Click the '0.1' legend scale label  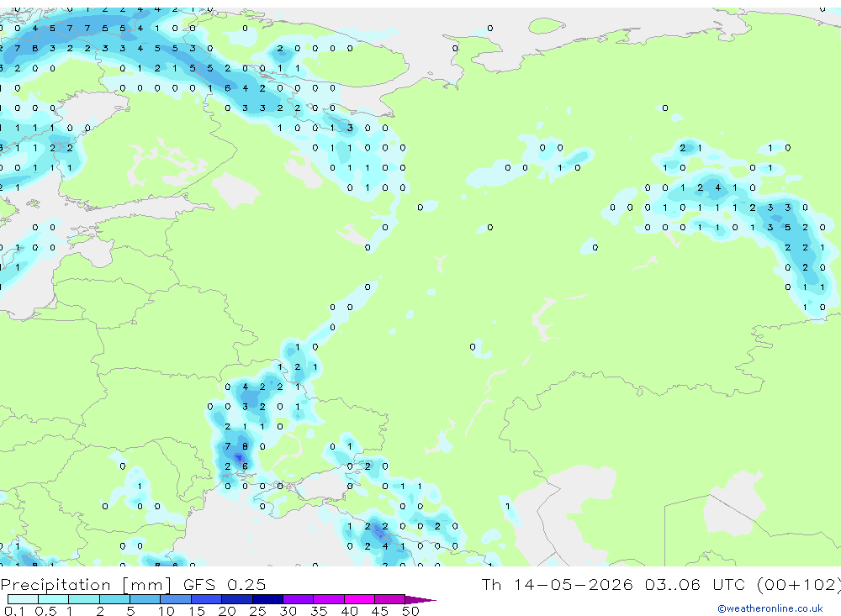(14, 611)
